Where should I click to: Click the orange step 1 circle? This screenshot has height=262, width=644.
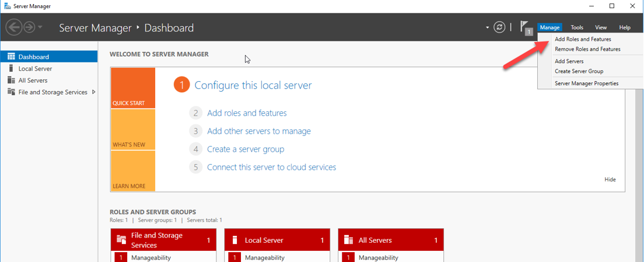(181, 85)
